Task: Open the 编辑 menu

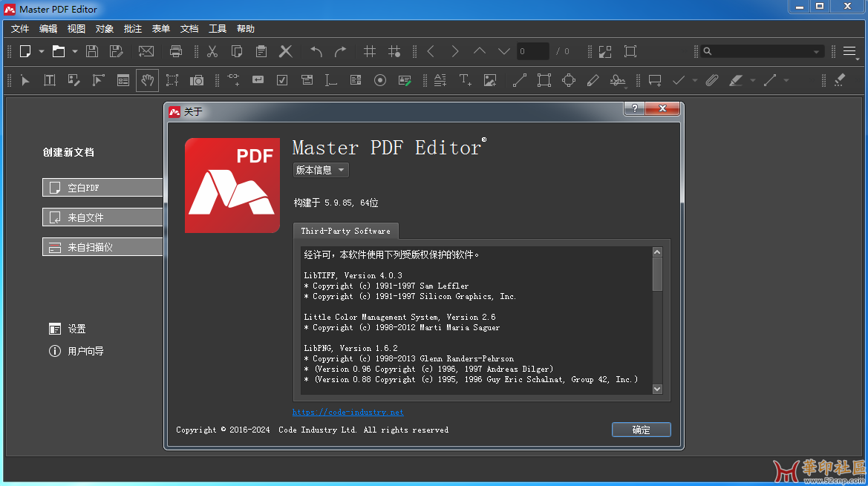Action: [x=48, y=29]
